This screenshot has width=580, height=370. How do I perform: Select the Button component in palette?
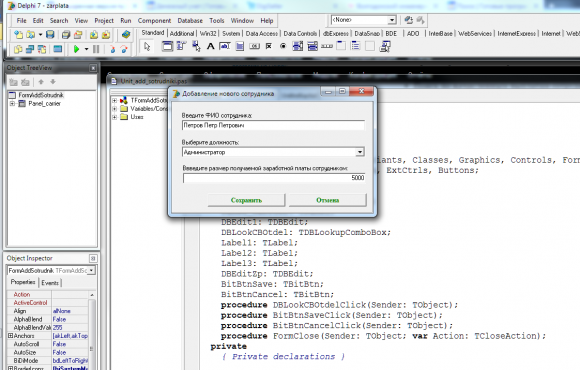tap(254, 46)
